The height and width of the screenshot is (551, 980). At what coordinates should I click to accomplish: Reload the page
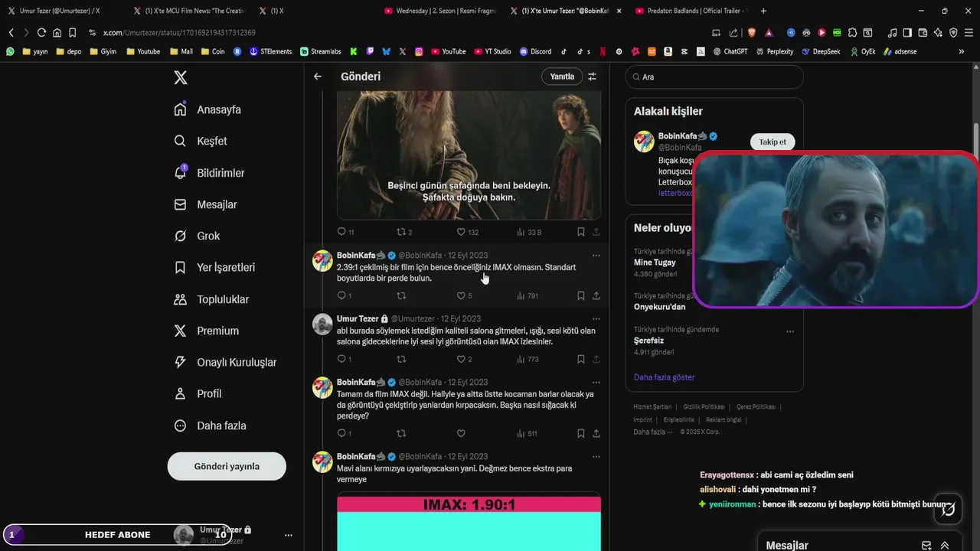(x=41, y=33)
